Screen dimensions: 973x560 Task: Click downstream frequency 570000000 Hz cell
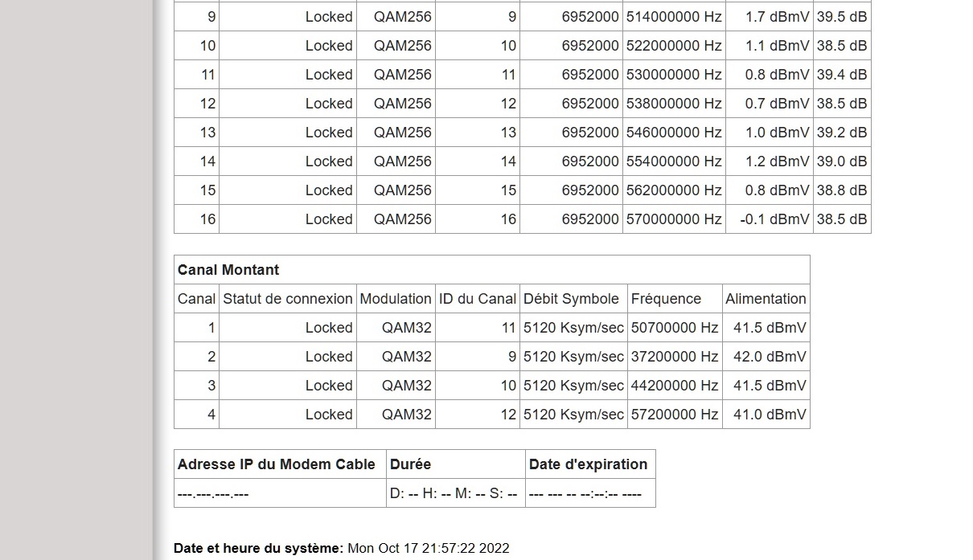(x=674, y=219)
